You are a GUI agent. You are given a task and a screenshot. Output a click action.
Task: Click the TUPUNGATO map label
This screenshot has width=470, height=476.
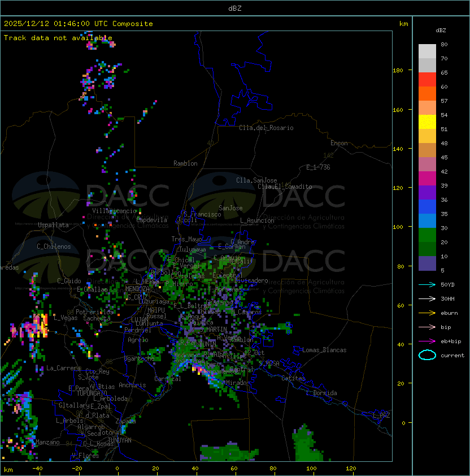[92, 393]
